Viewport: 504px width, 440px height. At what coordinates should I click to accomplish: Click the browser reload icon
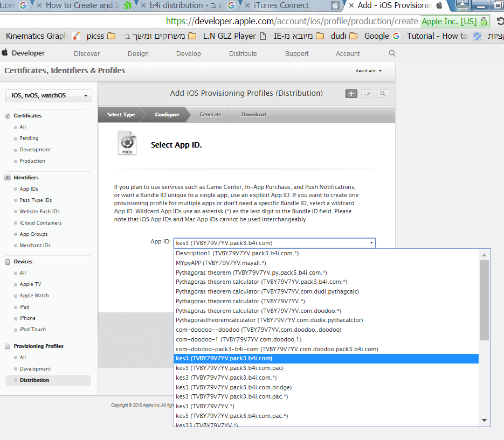(x=500, y=22)
